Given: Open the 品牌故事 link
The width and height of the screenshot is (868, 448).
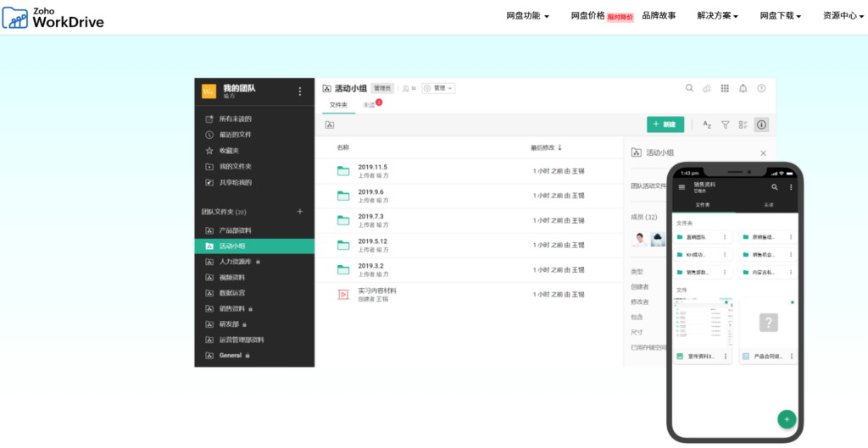Looking at the screenshot, I should (x=659, y=16).
